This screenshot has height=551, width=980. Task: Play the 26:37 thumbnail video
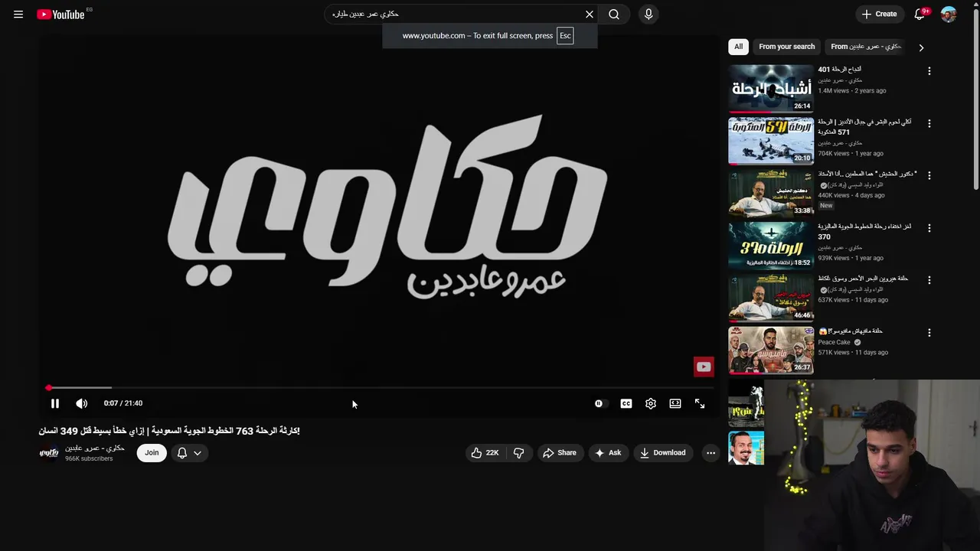click(771, 350)
